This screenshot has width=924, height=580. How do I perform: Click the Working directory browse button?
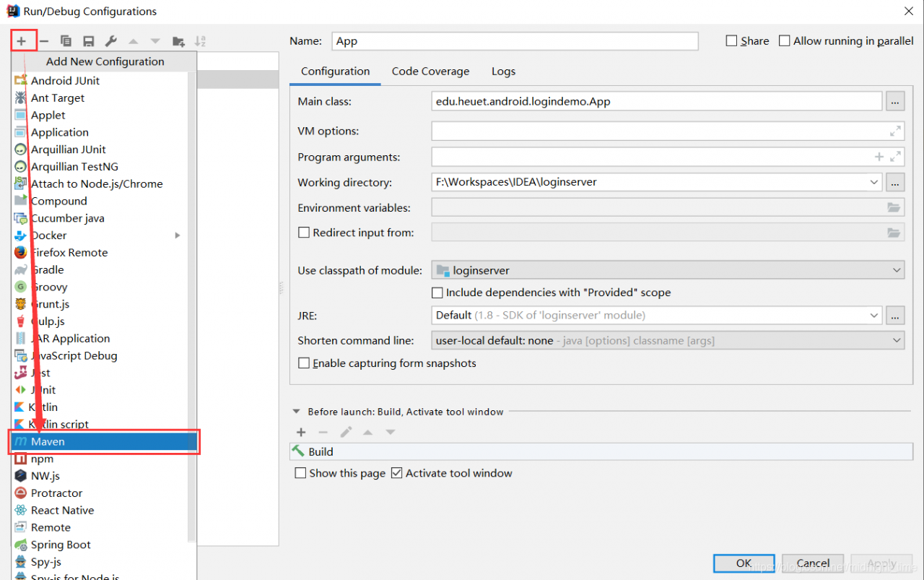click(895, 182)
